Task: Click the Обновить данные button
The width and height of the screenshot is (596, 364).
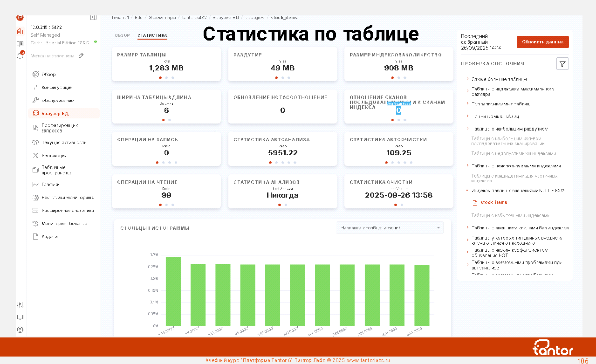Action: point(542,42)
